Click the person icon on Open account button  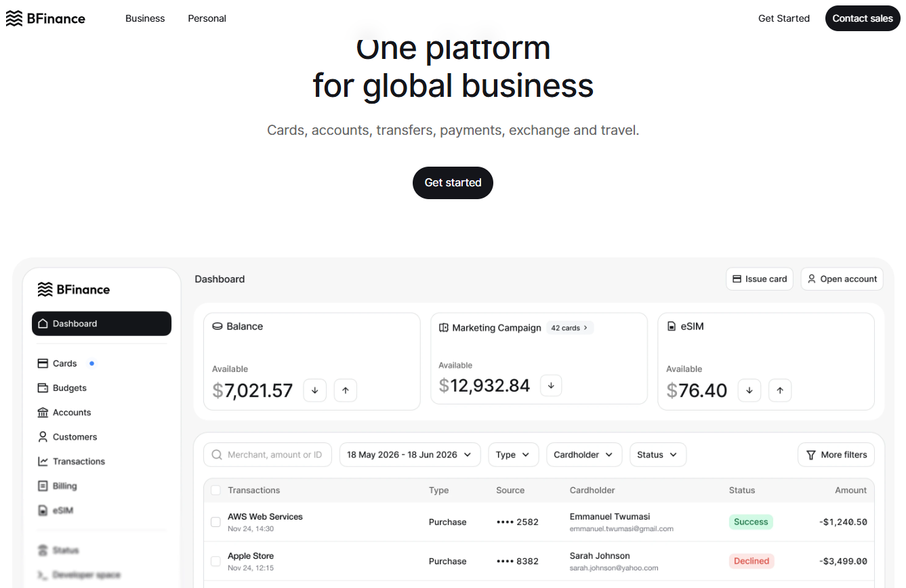point(812,279)
